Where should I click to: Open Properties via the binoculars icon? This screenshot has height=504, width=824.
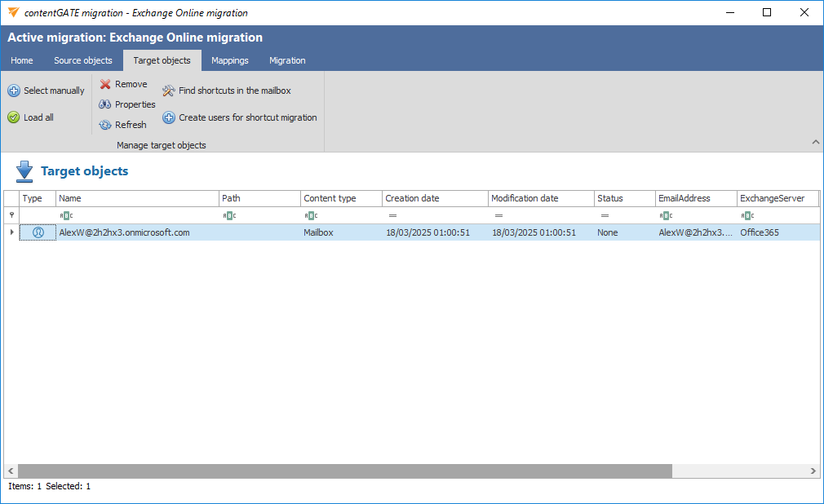[x=105, y=104]
